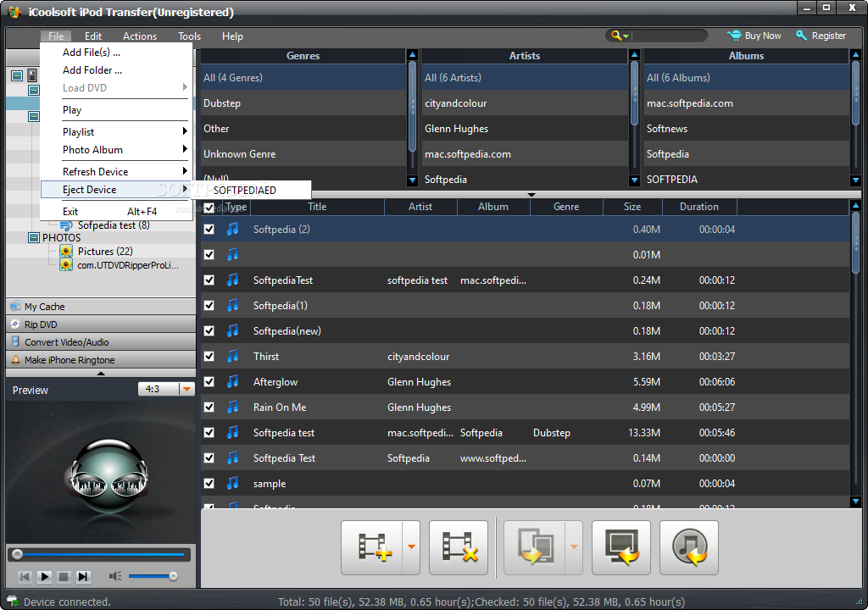Open the Help menu
Screen dimensions: 868x610
(x=232, y=36)
